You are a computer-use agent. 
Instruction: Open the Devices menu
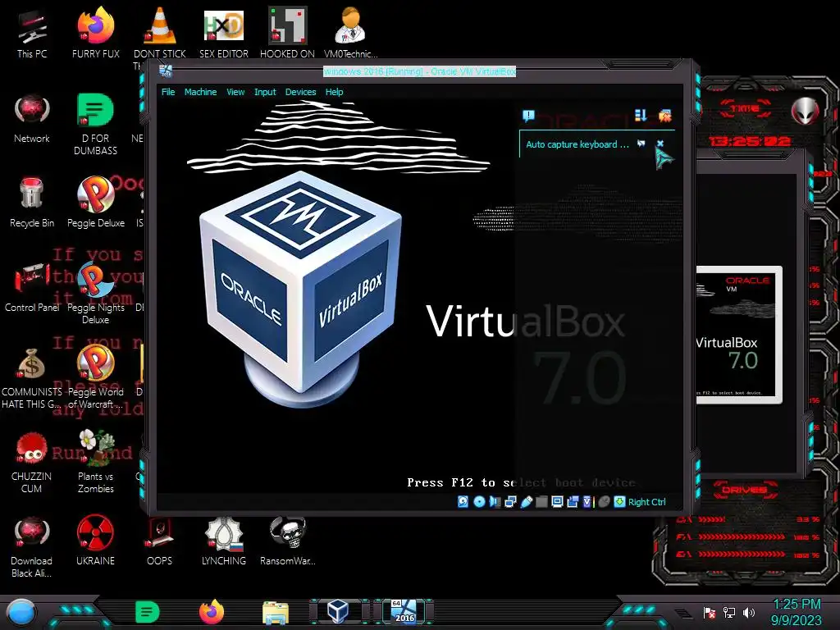pyautogui.click(x=300, y=92)
